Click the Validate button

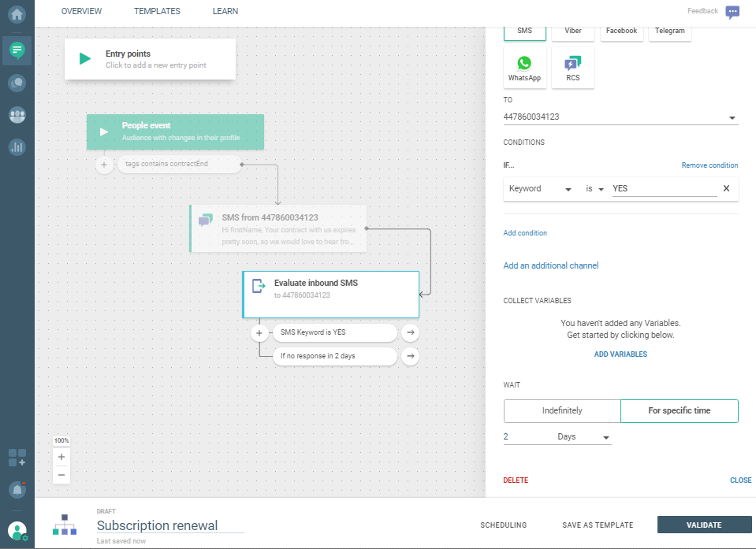pos(703,525)
